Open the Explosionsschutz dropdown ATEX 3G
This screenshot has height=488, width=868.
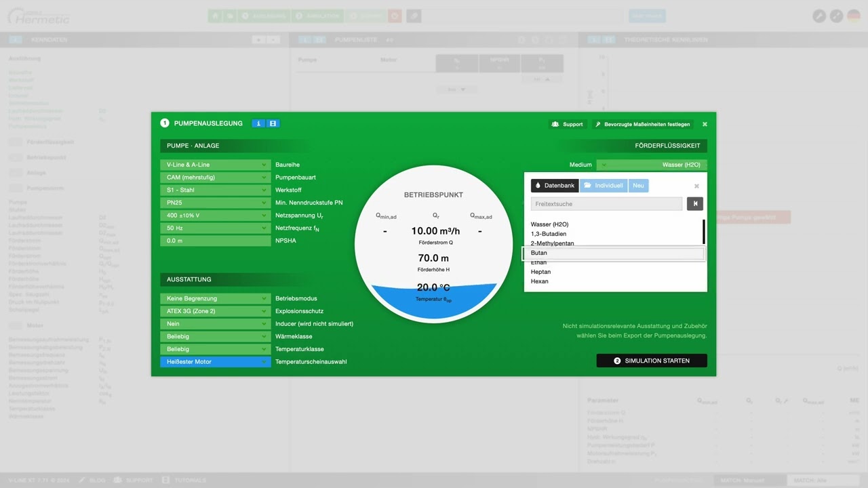pyautogui.click(x=216, y=311)
